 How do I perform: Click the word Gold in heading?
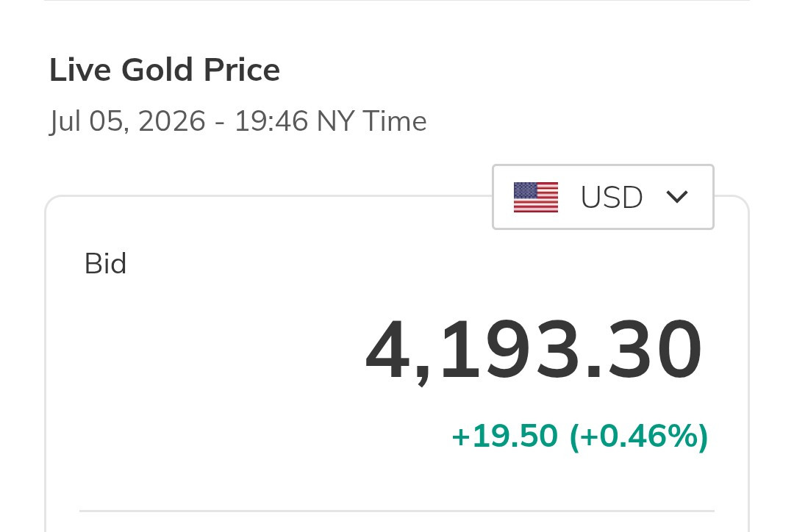click(x=157, y=70)
